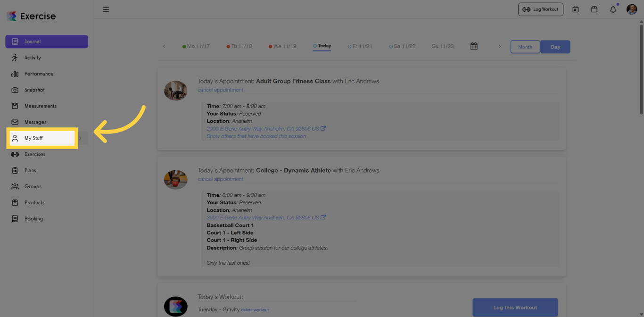Open the Measurements sidebar item

(x=47, y=106)
